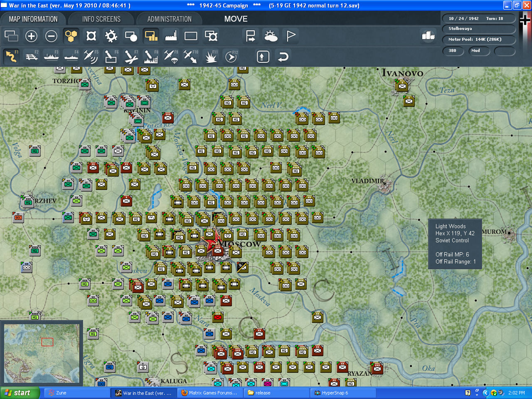The height and width of the screenshot is (399, 532).
Task: Click the pennant flag toolbar icon
Action: click(291, 36)
